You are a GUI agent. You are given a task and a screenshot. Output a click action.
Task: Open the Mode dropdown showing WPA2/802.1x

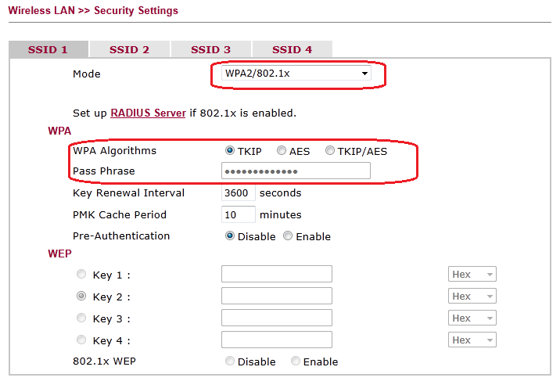coord(296,74)
